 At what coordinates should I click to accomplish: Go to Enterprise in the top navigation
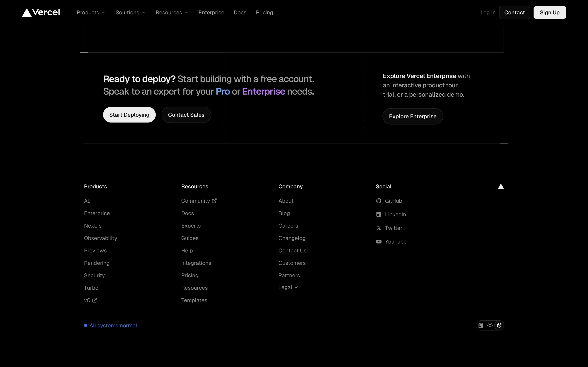(x=211, y=12)
